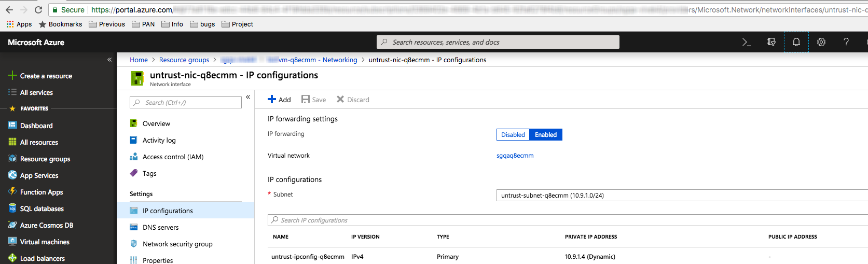This screenshot has height=264, width=868.
Task: Collapse the left Azure sidebar
Action: [x=109, y=60]
